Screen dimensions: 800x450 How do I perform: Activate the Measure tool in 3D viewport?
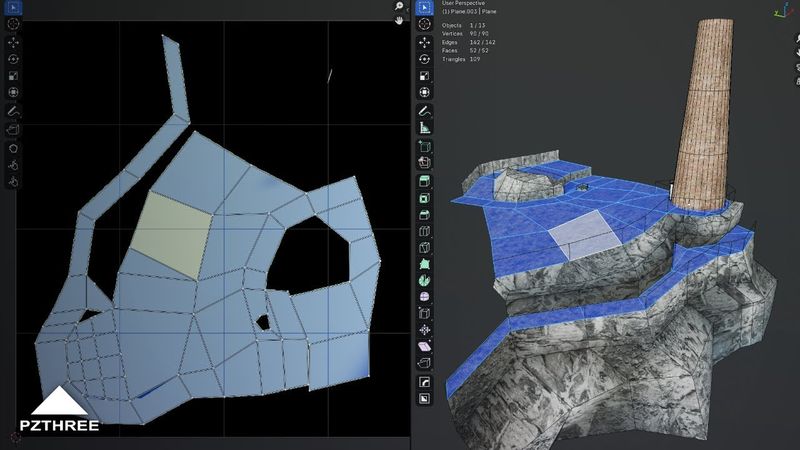(x=424, y=127)
